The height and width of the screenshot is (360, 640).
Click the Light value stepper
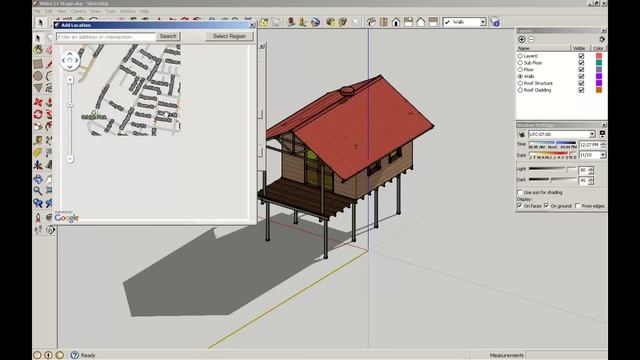591,170
